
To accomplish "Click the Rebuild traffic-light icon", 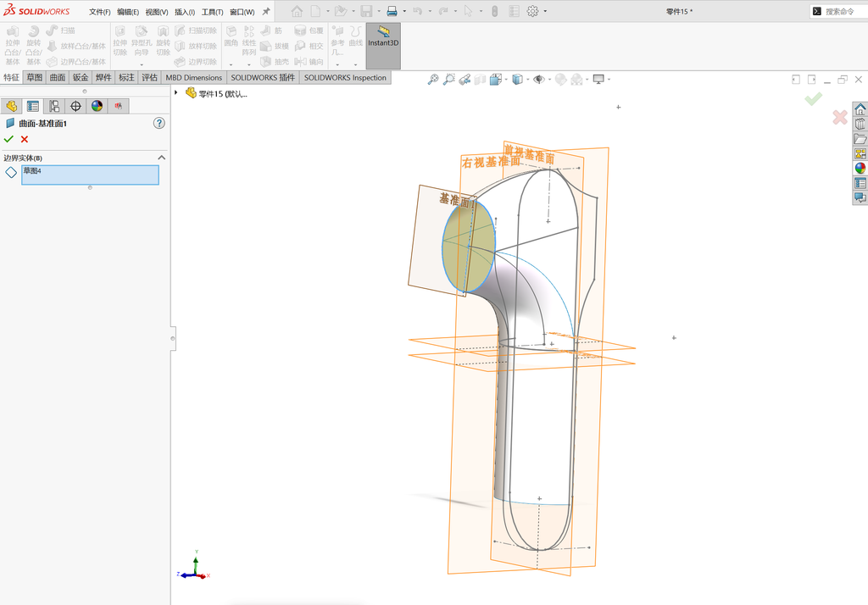I will (x=495, y=11).
